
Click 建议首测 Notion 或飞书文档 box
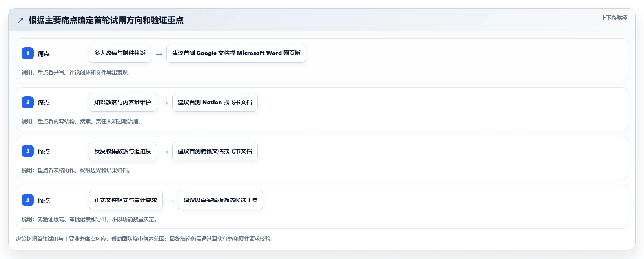pos(215,102)
